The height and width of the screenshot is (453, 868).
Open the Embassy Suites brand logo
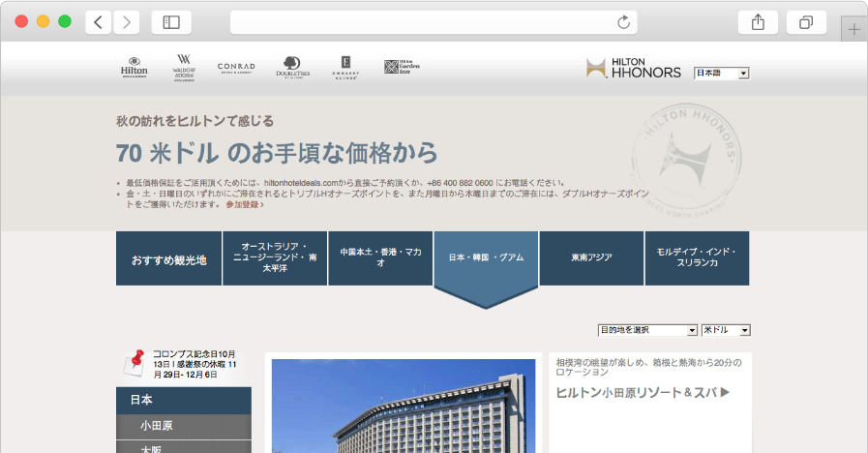click(346, 68)
